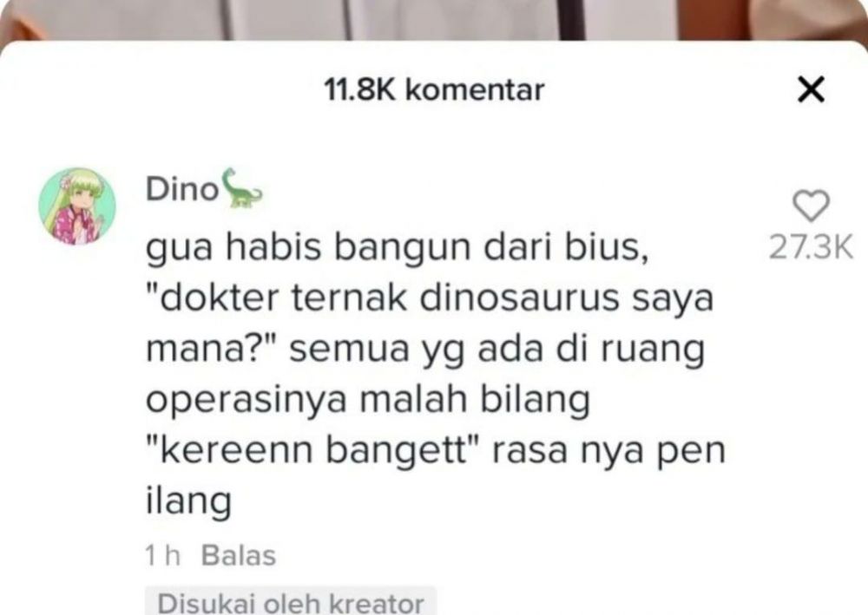This screenshot has height=615, width=868.
Task: Tap the text semua yg ada di ruang
Action: click(x=497, y=350)
